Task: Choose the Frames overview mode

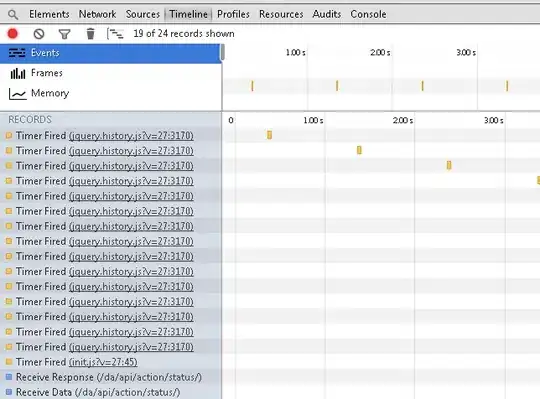Action: click(x=110, y=73)
